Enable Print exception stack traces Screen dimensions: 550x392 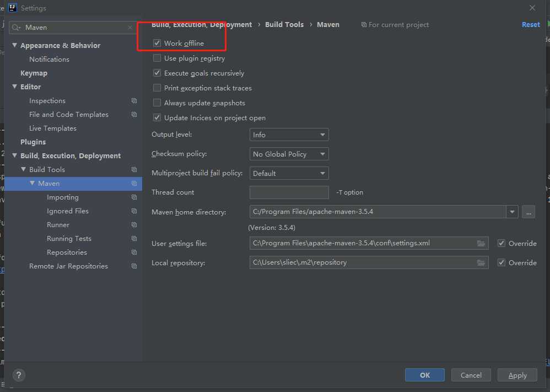pyautogui.click(x=157, y=88)
